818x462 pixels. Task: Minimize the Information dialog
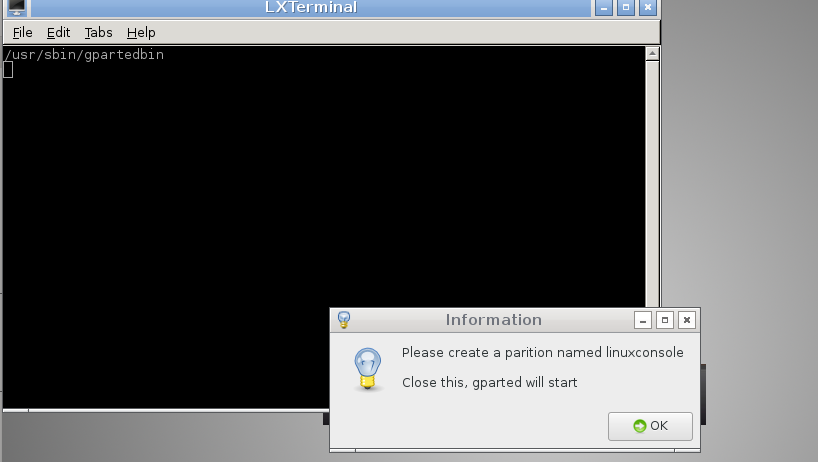pyautogui.click(x=643, y=320)
